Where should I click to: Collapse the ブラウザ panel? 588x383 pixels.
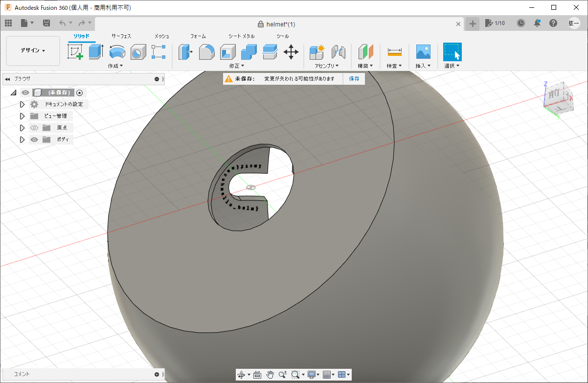pyautogui.click(x=7, y=78)
